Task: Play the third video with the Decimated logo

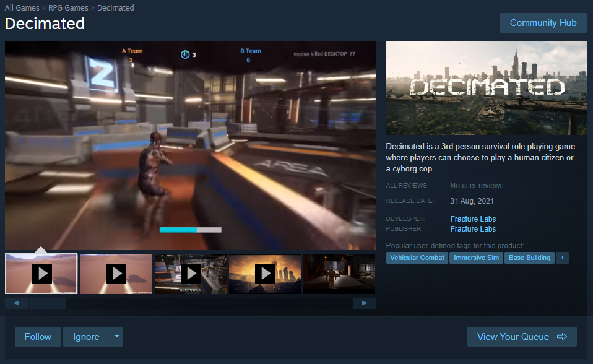Action: tap(191, 274)
